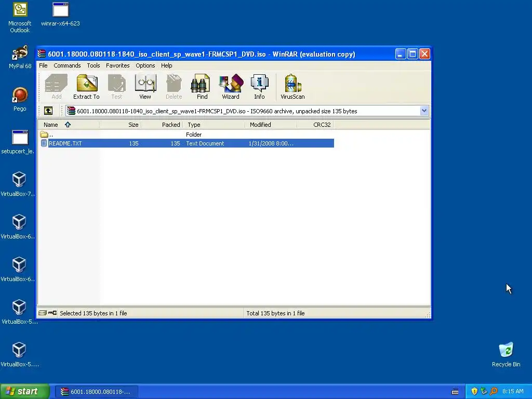Expand the archive path dropdown arrow
This screenshot has width=532, height=399.
coord(424,111)
